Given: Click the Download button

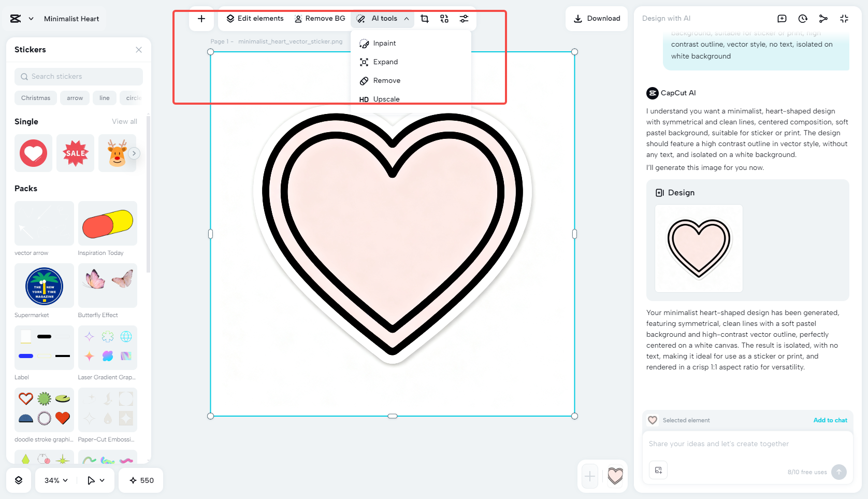Looking at the screenshot, I should coord(597,18).
